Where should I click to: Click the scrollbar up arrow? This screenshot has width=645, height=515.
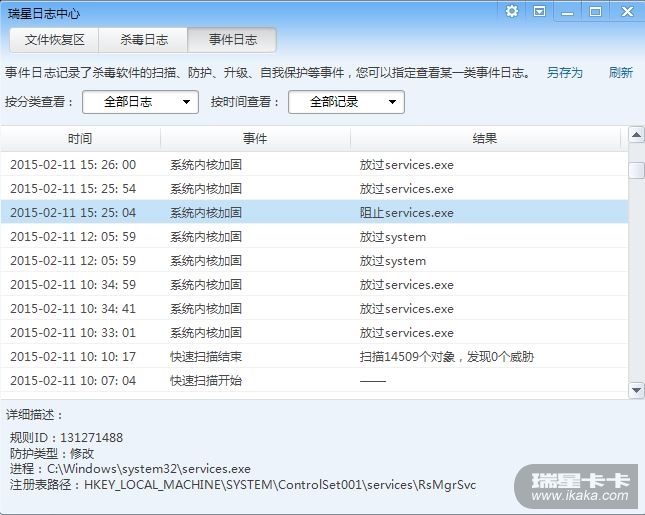pos(636,135)
